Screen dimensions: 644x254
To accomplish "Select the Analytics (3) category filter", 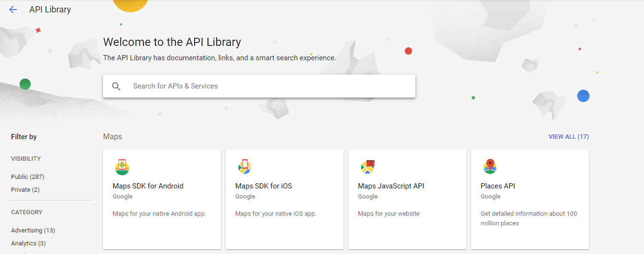I will coord(28,243).
